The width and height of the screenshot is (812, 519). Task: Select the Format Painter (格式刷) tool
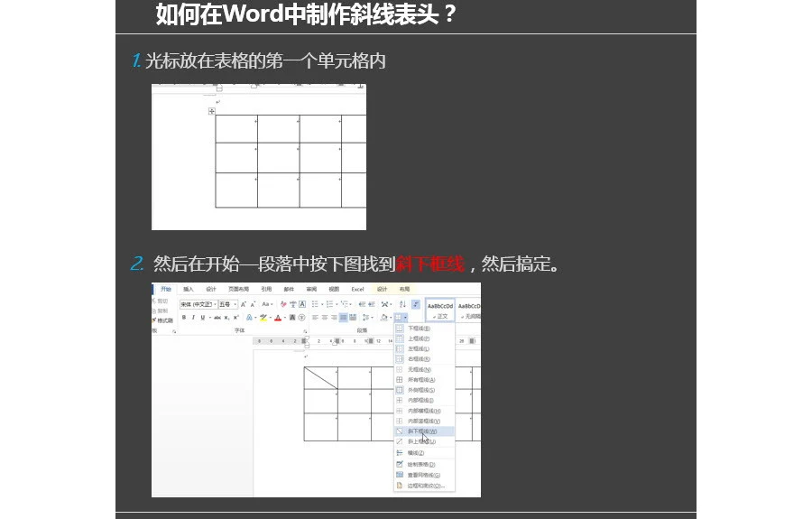163,320
